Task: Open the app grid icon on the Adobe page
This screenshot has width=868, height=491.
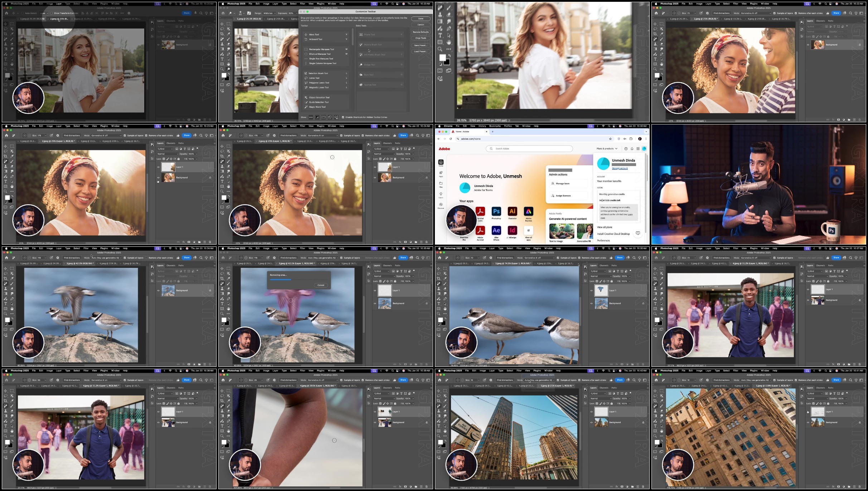Action: pos(638,149)
